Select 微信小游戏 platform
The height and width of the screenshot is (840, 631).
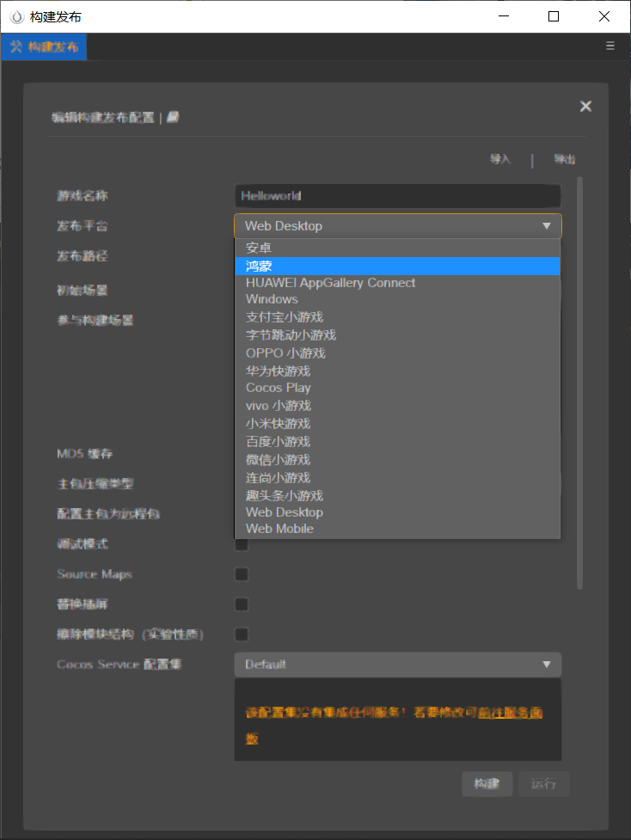397,460
